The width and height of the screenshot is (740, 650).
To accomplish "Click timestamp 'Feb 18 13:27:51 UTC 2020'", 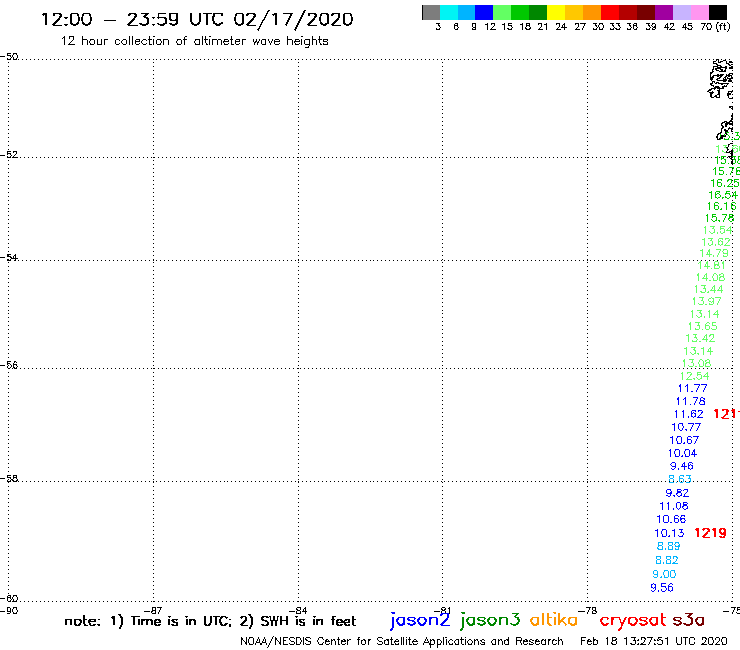I will (654, 642).
